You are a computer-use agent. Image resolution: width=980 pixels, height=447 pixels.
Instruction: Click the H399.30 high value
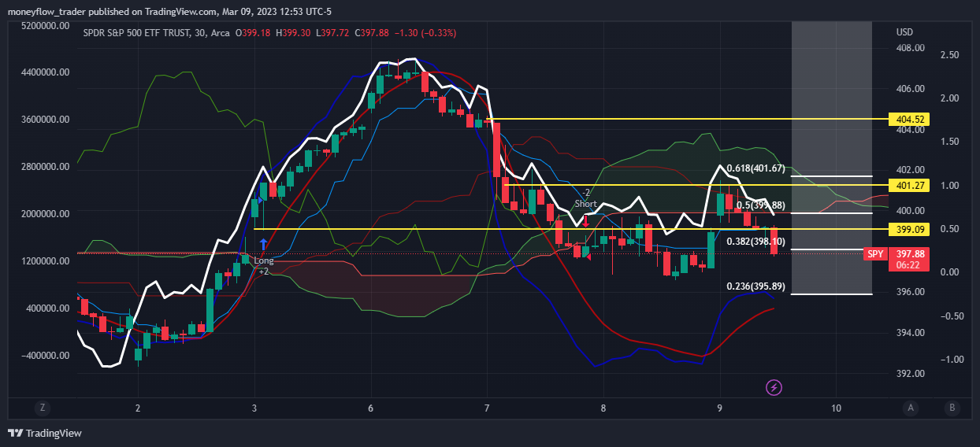293,33
